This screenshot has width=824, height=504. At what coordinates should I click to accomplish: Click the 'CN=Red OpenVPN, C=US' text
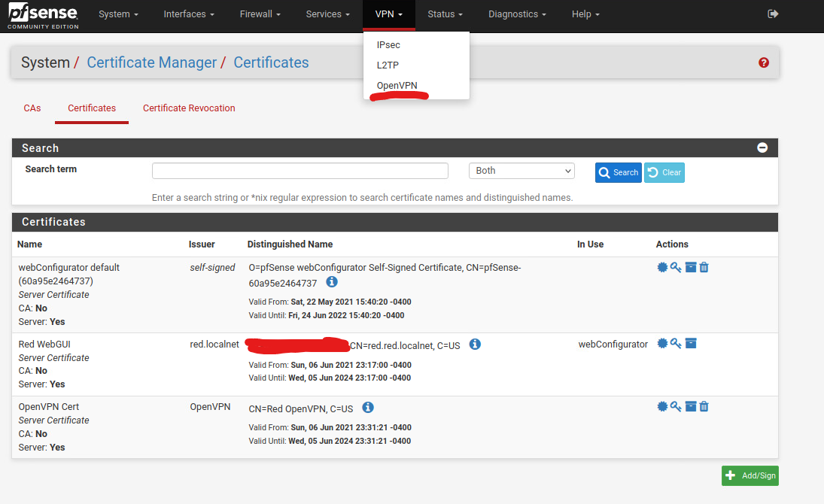pos(300,409)
